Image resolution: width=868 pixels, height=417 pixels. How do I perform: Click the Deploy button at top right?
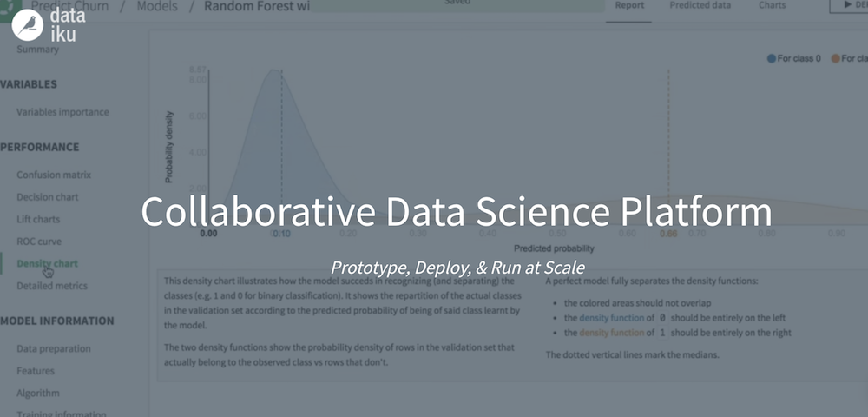tap(849, 6)
